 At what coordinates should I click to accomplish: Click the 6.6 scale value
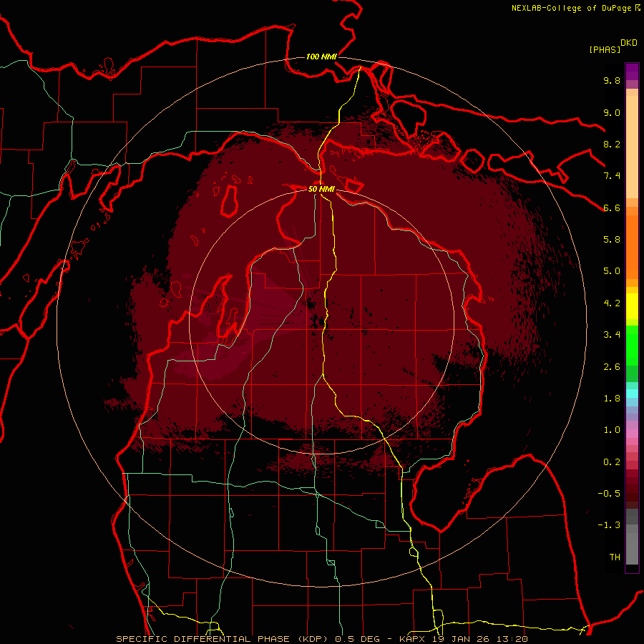(612, 208)
